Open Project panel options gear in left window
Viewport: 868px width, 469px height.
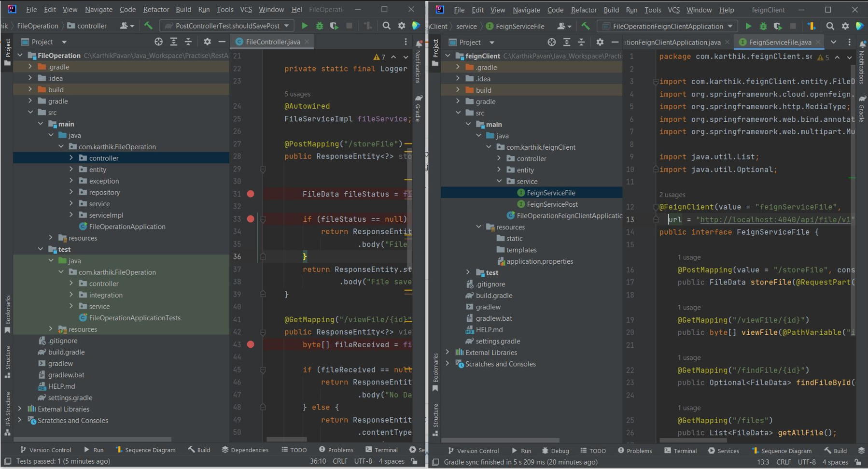point(207,42)
